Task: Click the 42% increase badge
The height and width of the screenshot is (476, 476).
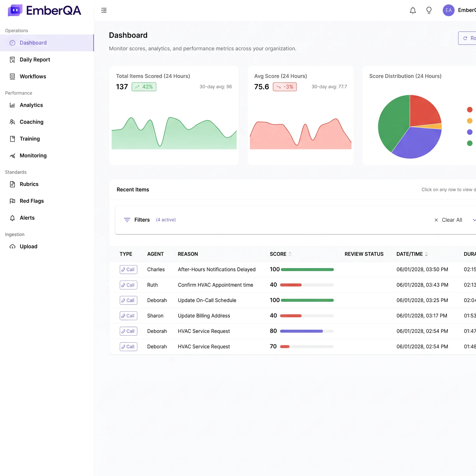Action: click(x=144, y=87)
